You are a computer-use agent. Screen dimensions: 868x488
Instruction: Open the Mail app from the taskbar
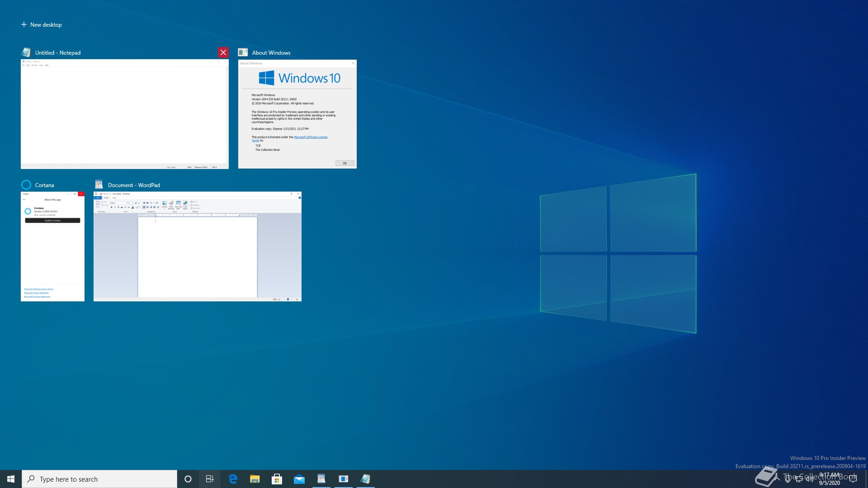click(299, 479)
